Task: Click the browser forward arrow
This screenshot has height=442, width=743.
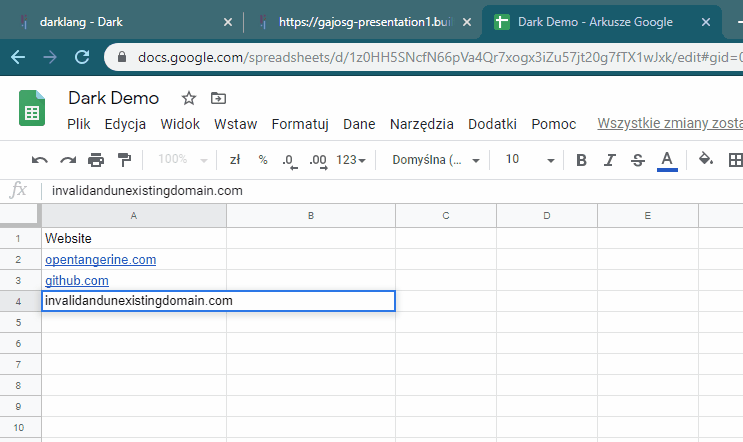Action: tap(50, 57)
